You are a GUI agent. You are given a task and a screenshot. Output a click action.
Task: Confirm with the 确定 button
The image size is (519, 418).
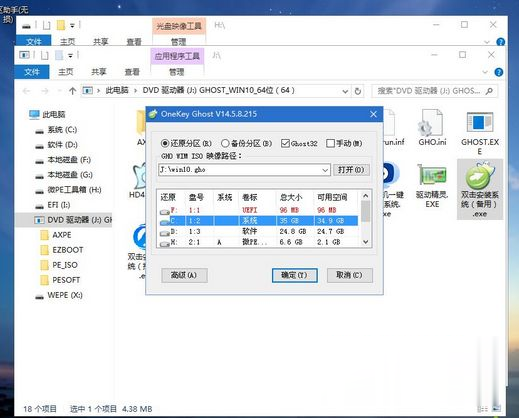pos(294,275)
